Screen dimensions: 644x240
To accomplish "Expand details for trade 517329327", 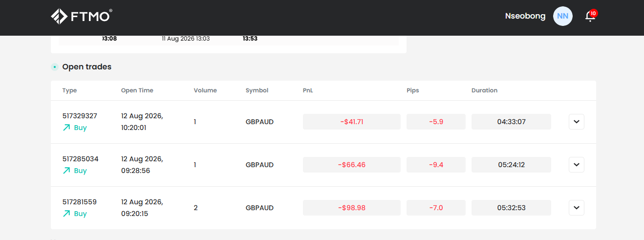I will click(x=577, y=122).
